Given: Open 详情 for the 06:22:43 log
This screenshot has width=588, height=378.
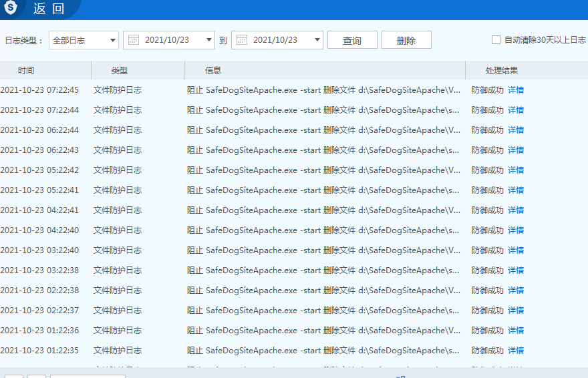Looking at the screenshot, I should 516,150.
